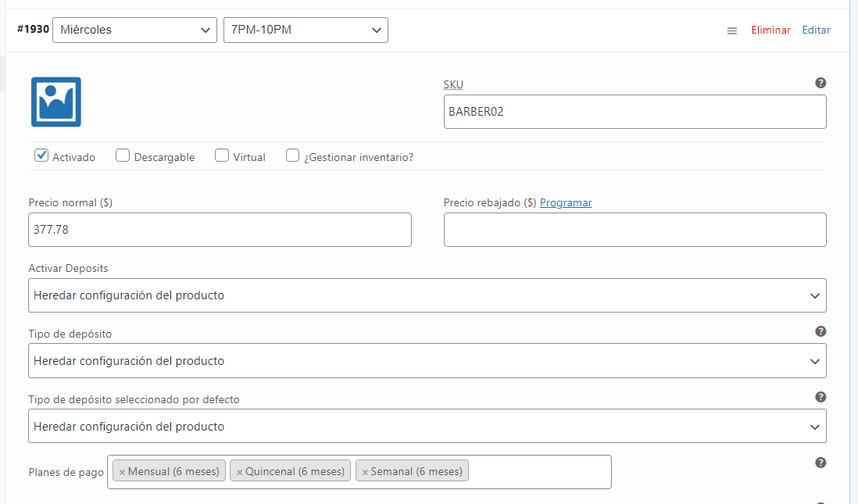Toggle the Virtual checkbox
Viewport: 858px width, 504px height.
tap(222, 155)
